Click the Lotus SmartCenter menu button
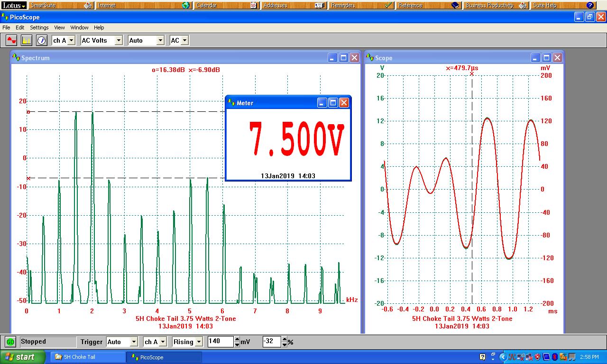Screen dimensions: 607x364 (13, 5)
